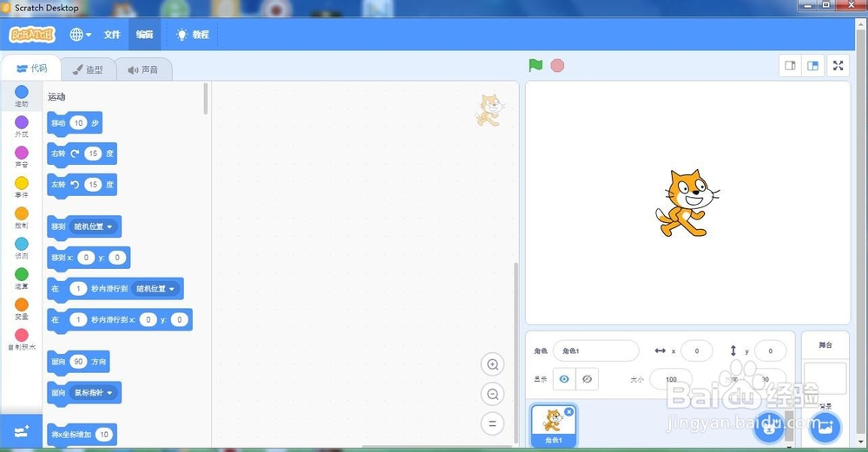
Task: Select the 角色1 sprite thumbnail
Action: click(x=554, y=425)
